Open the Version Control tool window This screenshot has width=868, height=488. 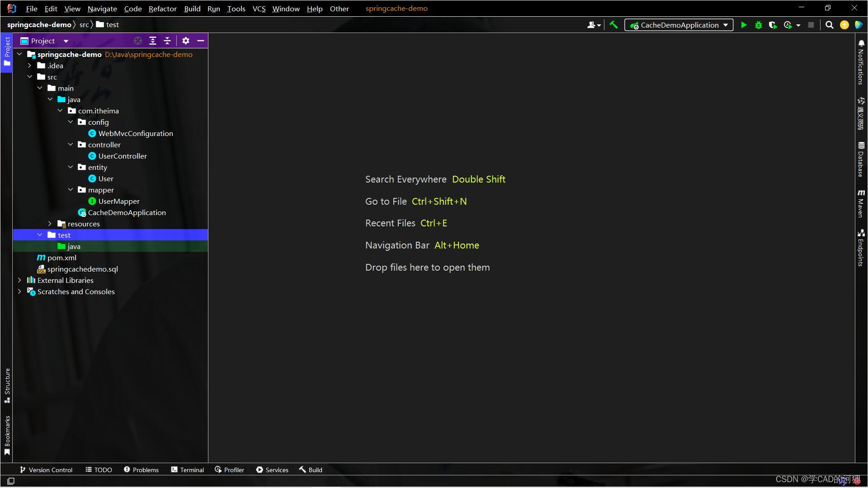click(x=46, y=470)
